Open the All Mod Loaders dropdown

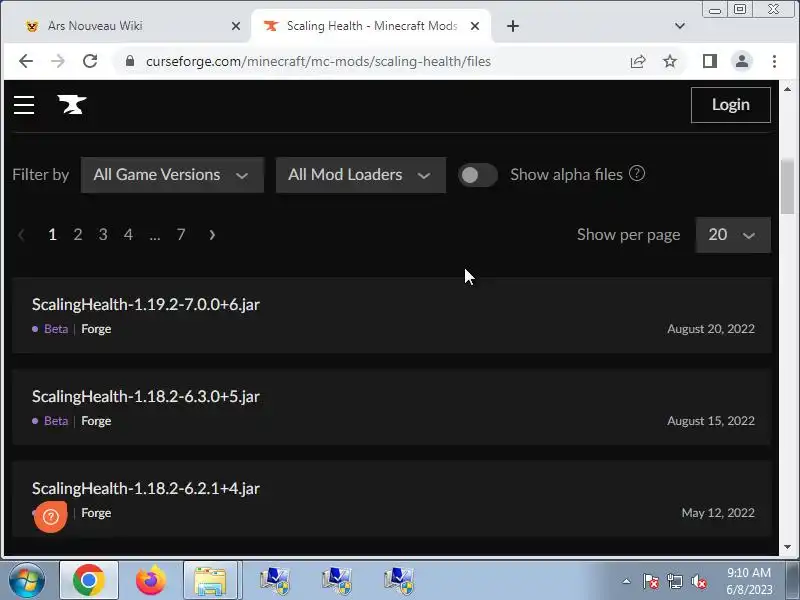point(361,175)
